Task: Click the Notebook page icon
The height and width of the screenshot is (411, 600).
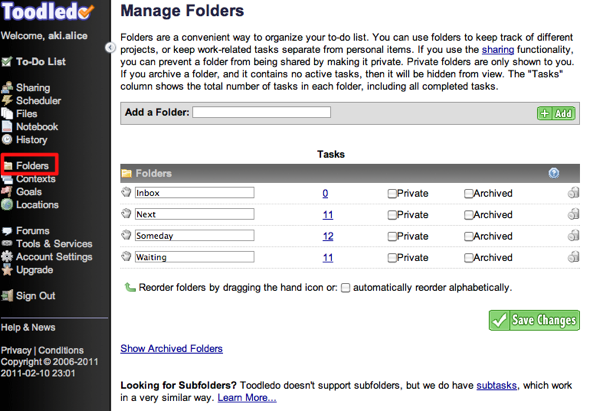Action: tap(7, 127)
